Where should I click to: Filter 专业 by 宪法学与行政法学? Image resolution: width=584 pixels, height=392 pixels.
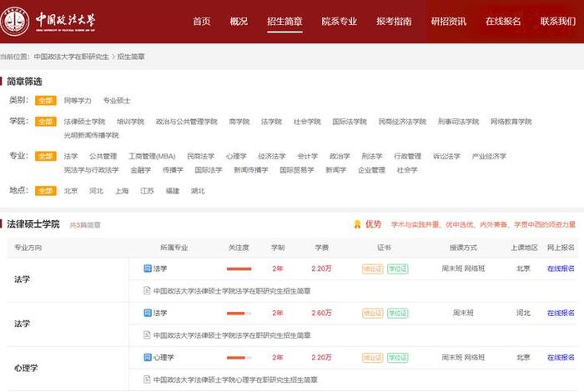point(91,170)
